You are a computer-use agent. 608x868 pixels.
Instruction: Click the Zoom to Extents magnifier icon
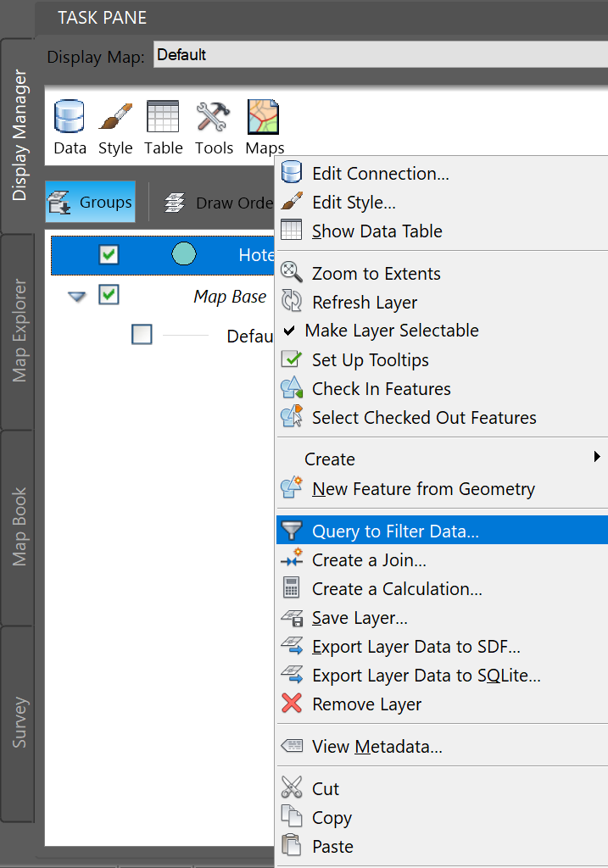291,272
